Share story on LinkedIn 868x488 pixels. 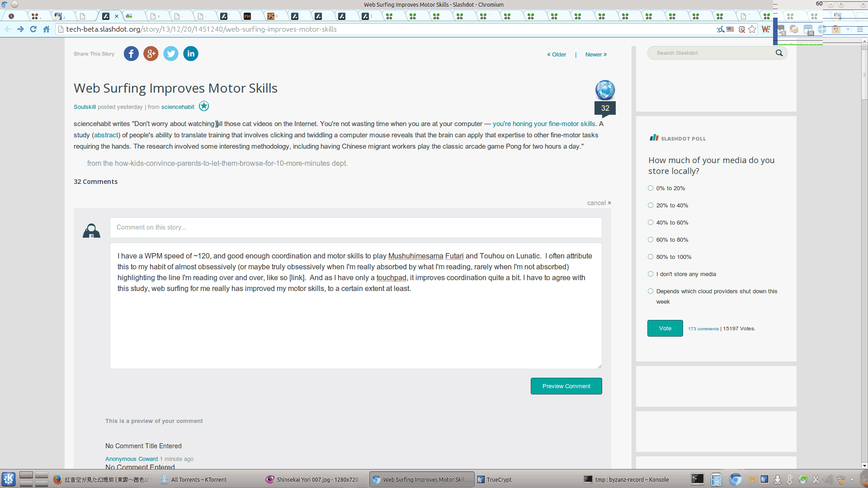[191, 54]
